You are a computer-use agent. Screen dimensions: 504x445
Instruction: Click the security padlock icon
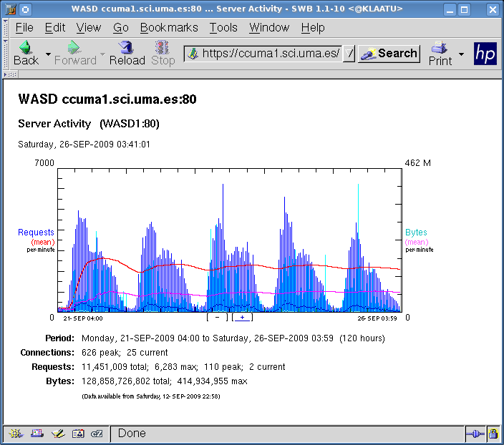[493, 434]
